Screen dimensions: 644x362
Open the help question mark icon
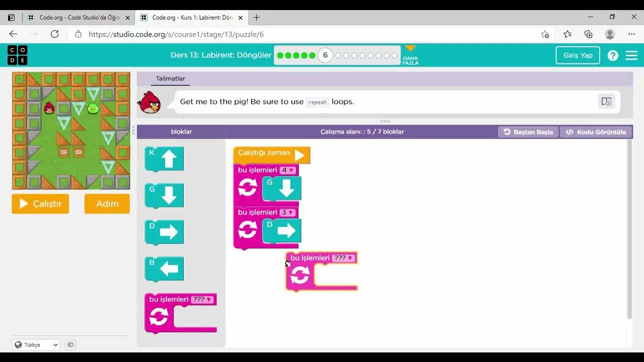tap(613, 55)
